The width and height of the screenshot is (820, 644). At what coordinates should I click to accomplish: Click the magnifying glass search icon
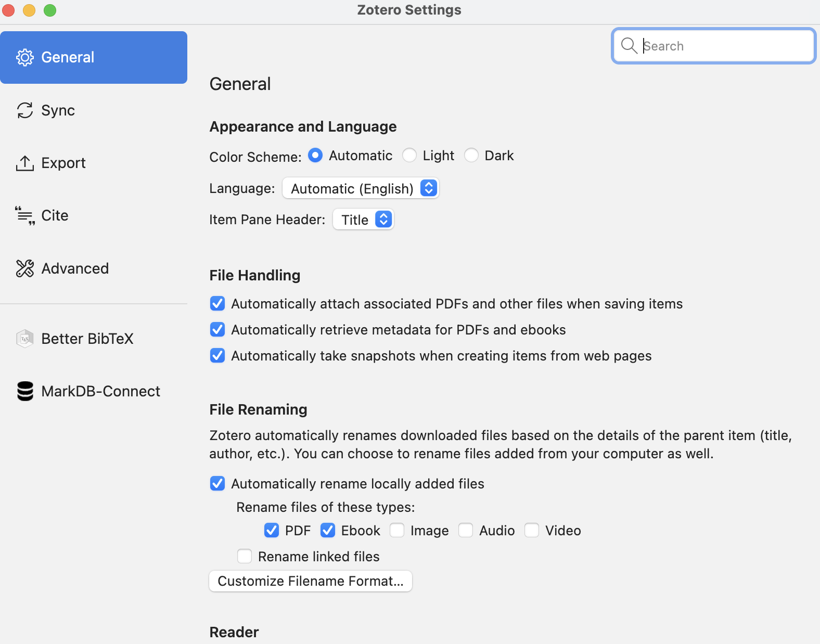tap(629, 46)
